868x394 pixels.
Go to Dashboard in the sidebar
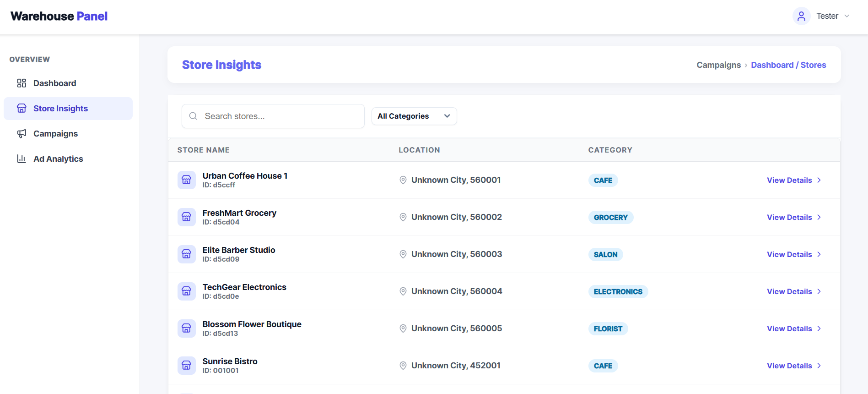coord(54,83)
